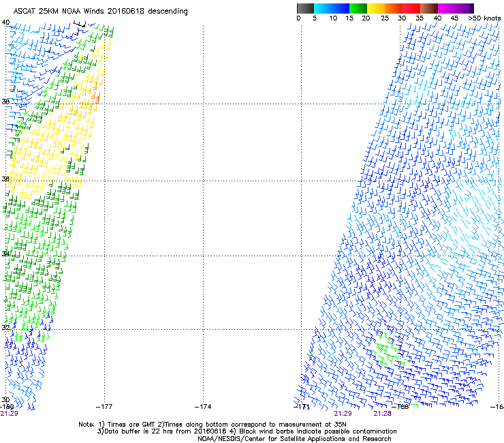
Task: Click the title 'ASCAT 25KM NOAA Winds 20160618 descending'
Action: click(x=100, y=11)
